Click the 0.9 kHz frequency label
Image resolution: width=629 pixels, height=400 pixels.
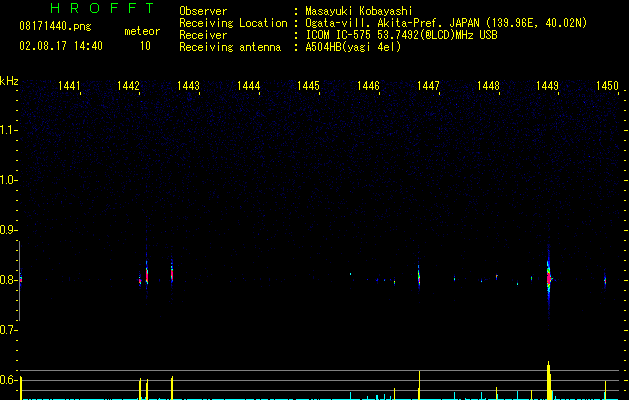click(x=8, y=230)
